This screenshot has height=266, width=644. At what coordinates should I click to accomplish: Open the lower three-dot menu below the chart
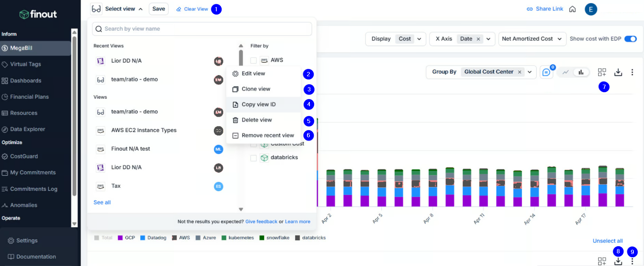coord(632,261)
